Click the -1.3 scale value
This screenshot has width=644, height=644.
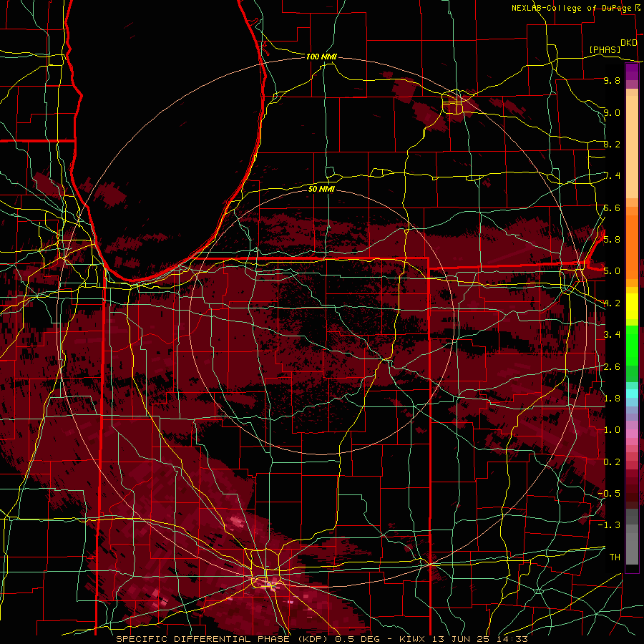tap(610, 525)
